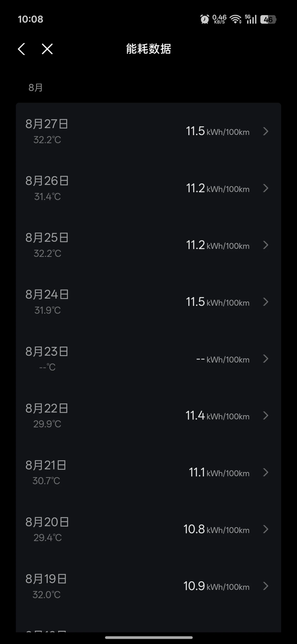Open the August 22 energy record

[x=148, y=415]
